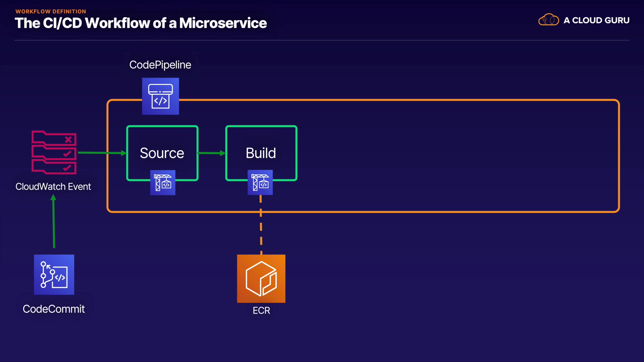This screenshot has width=644, height=362.
Task: Click the A CLOUD GURU brand text
Action: [596, 20]
